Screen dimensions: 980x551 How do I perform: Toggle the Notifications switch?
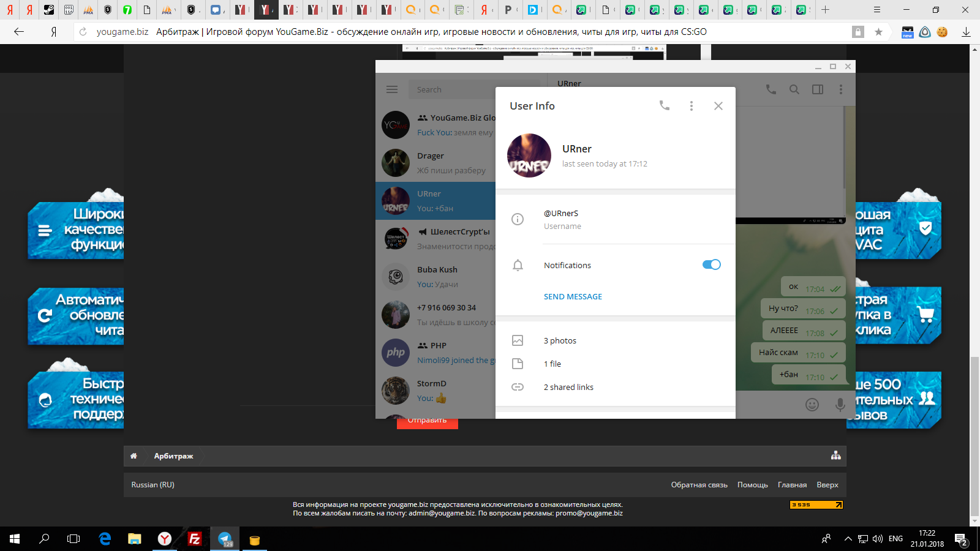711,264
